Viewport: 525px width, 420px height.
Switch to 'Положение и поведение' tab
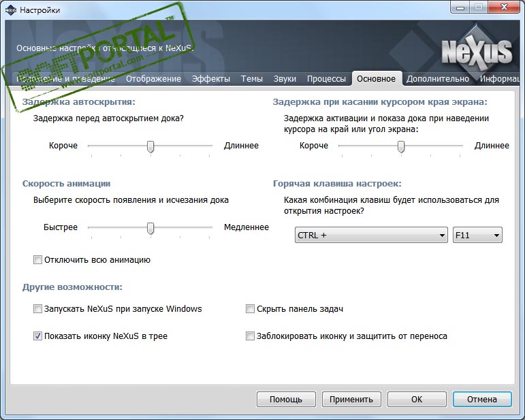pos(65,79)
